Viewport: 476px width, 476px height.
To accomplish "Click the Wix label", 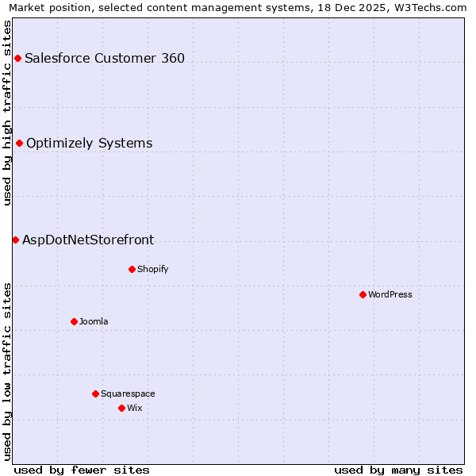I will click(x=135, y=408).
